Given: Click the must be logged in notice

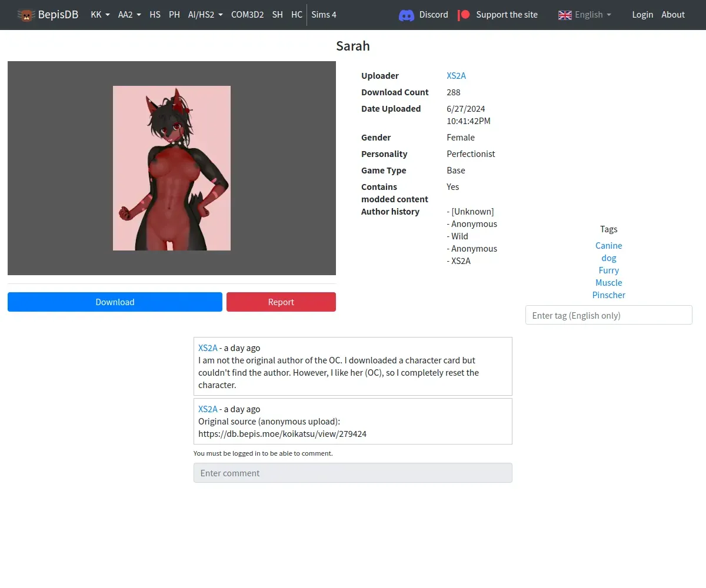Looking at the screenshot, I should 263,453.
